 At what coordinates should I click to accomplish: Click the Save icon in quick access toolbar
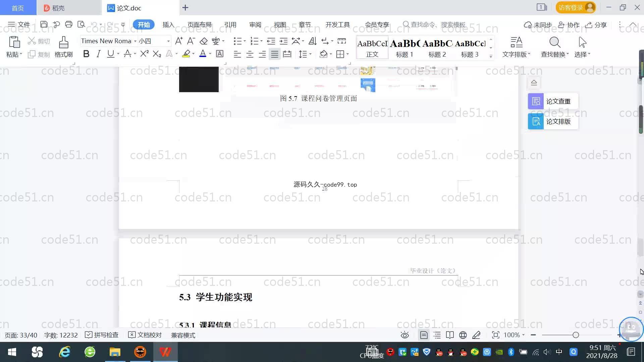44,24
